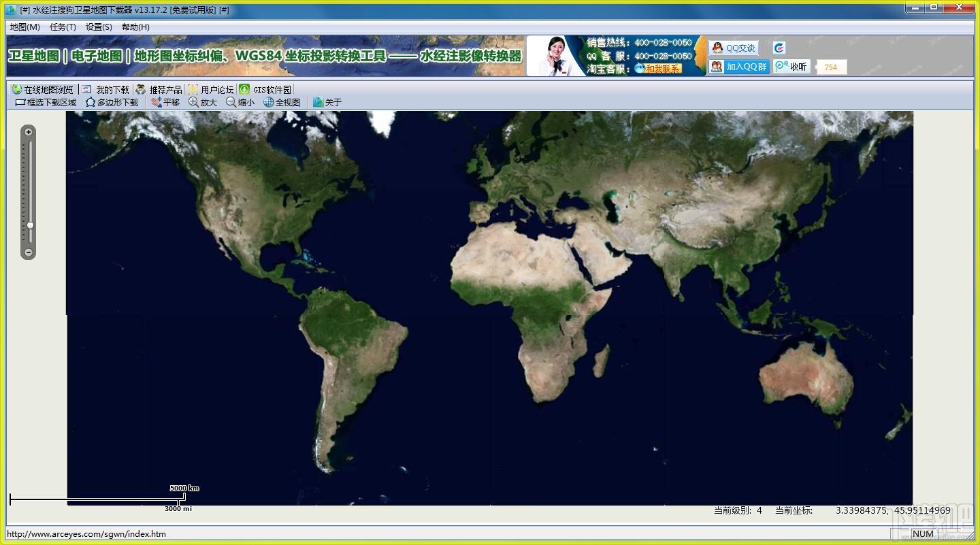Select the 多边形下载 polygon tool

pos(112,102)
